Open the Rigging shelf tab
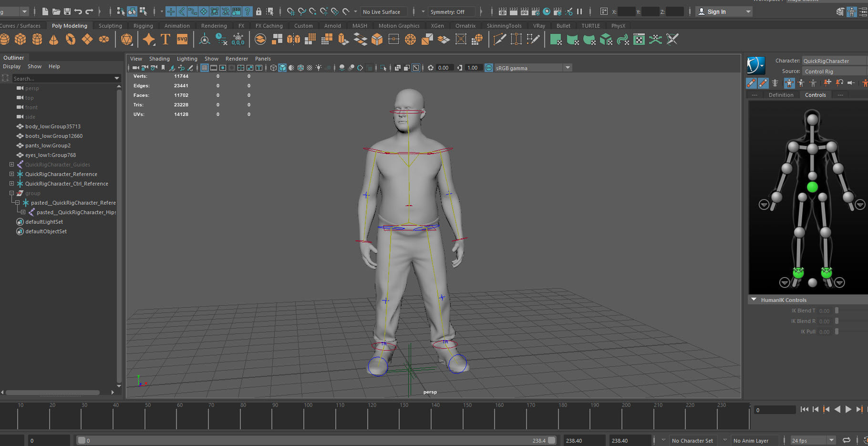Image resolution: width=868 pixels, height=446 pixels. tap(143, 26)
